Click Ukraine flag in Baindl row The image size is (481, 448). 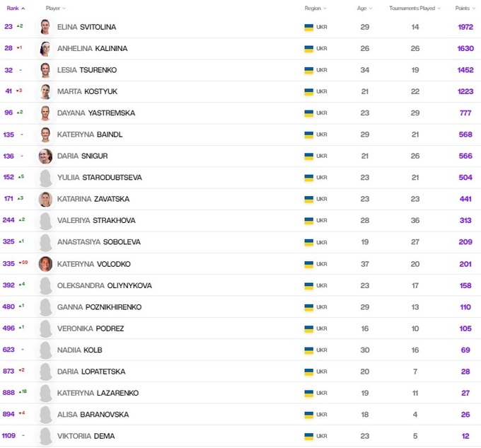309,134
